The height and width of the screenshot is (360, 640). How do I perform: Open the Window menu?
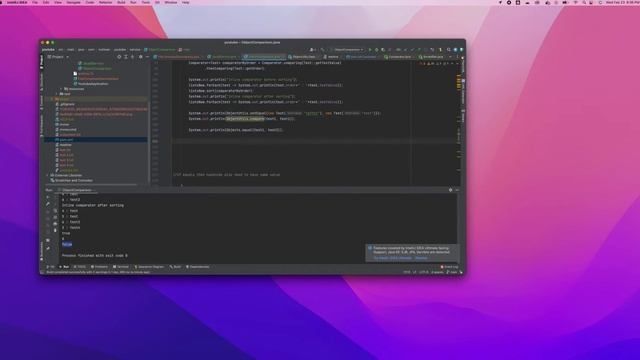point(171,2)
